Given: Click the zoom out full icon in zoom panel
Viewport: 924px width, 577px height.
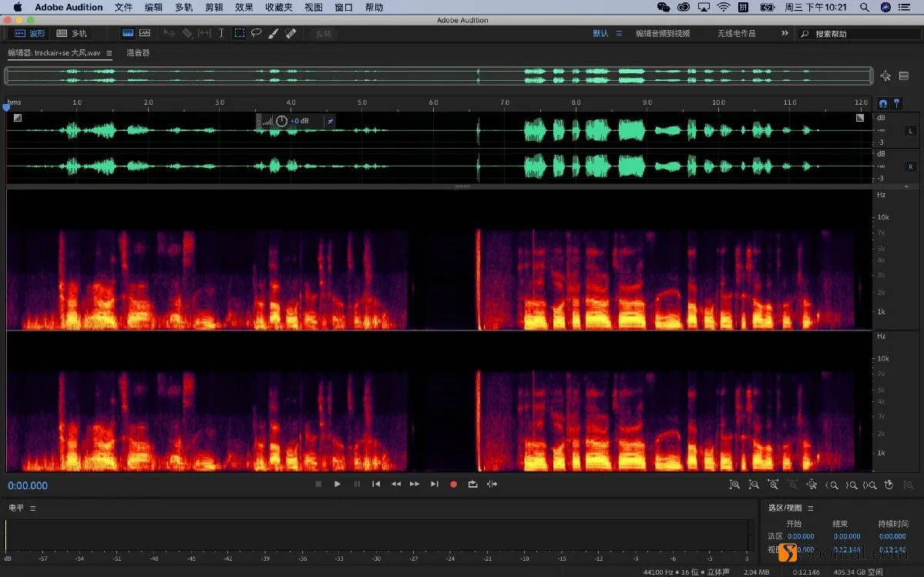Looking at the screenshot, I should [811, 485].
